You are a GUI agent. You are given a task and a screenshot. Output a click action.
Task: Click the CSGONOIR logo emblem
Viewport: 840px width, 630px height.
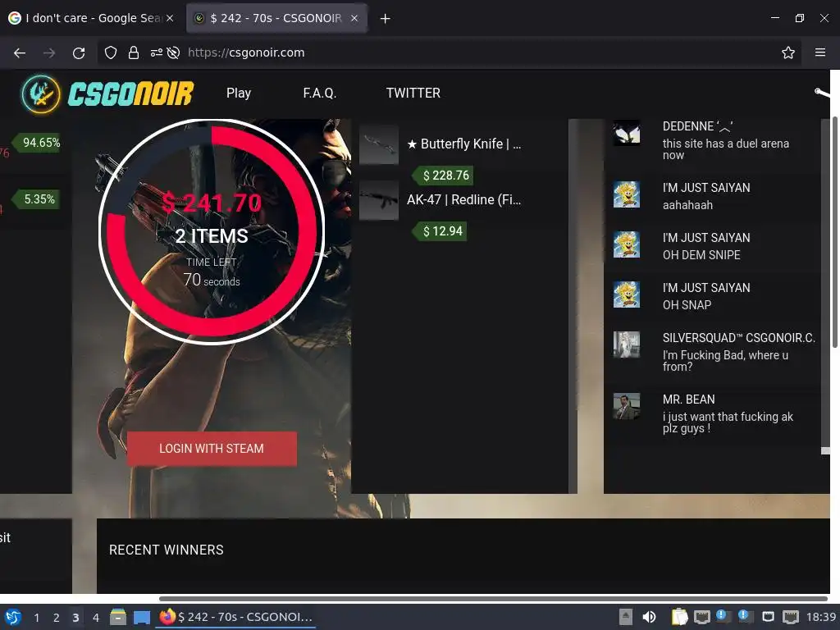(x=41, y=94)
